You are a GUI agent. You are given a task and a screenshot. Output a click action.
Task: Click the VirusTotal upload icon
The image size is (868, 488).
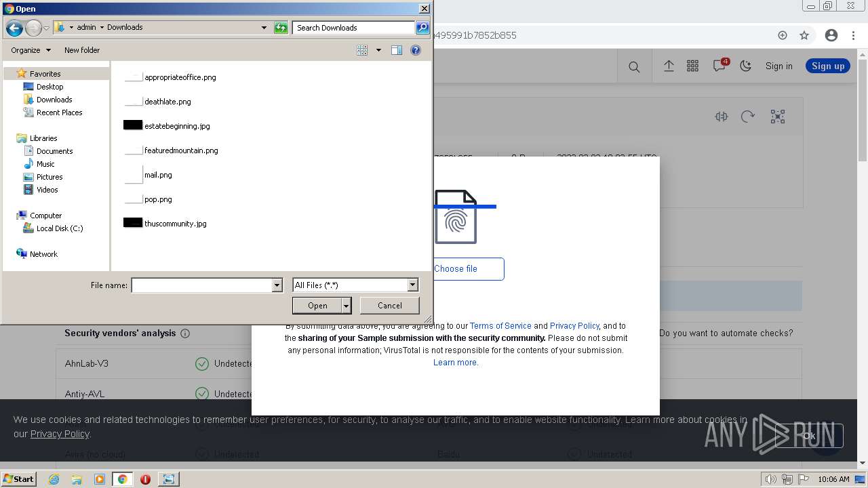tap(669, 66)
